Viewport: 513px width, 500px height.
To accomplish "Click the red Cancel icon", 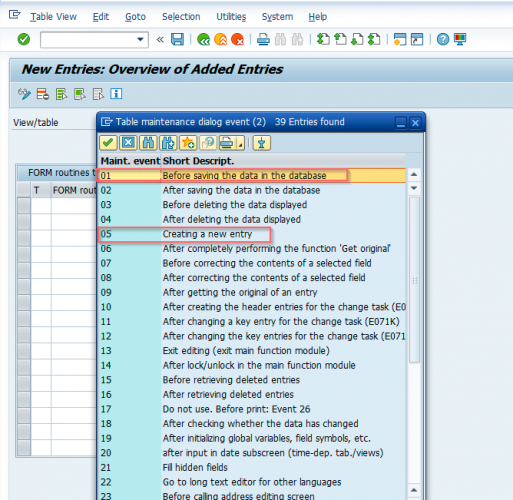I will 238,39.
